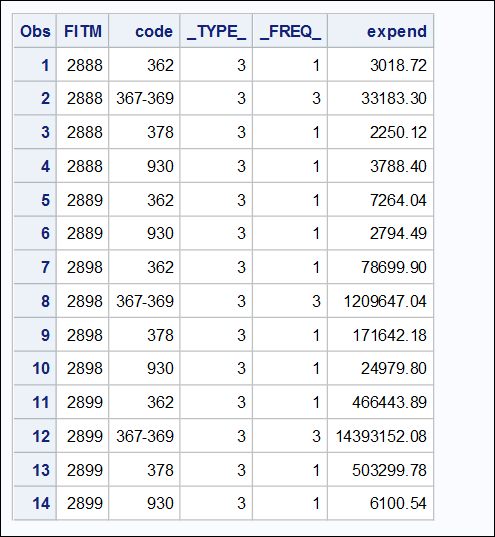The height and width of the screenshot is (537, 495).
Task: Click FITM 2889 in Obs 5 row
Action: 85,200
